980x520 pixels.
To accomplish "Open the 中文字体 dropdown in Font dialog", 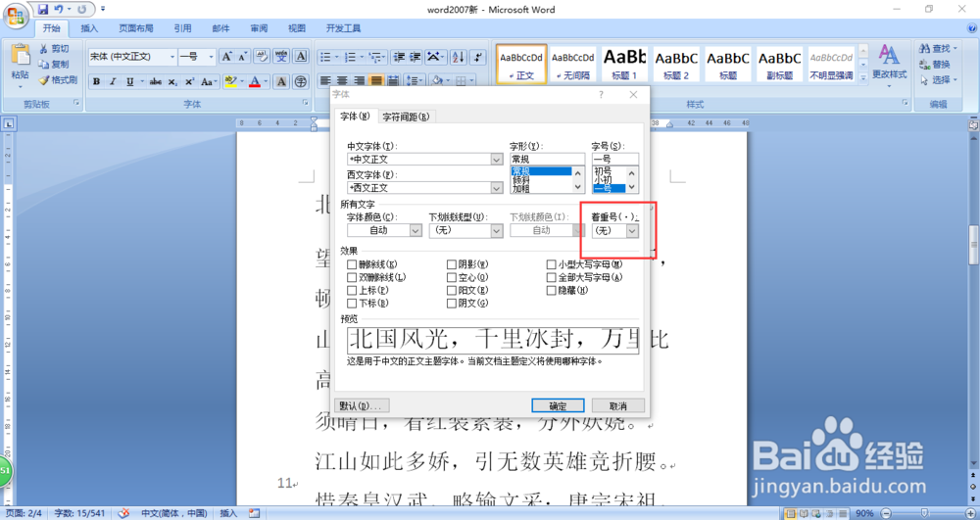I will pos(497,160).
